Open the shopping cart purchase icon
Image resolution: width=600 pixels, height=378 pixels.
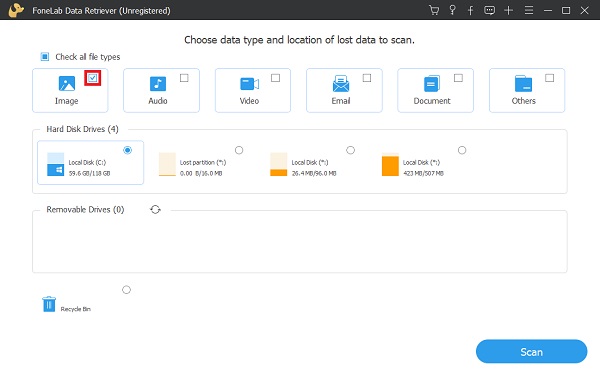point(434,10)
